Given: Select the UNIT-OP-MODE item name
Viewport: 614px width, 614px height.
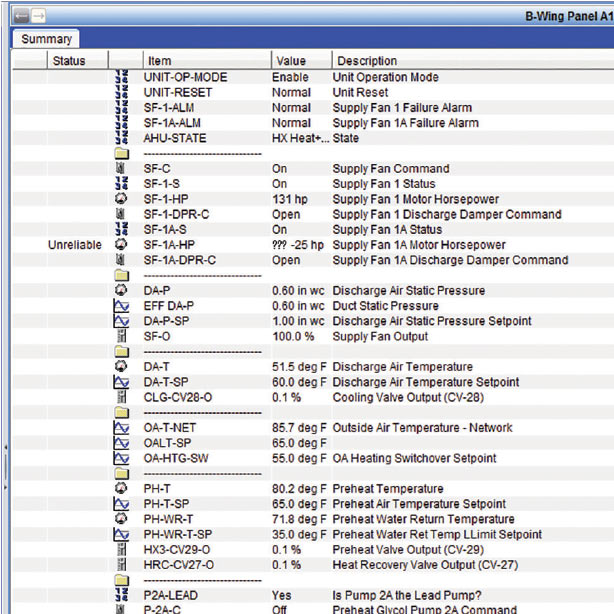Looking at the screenshot, I should coord(186,77).
